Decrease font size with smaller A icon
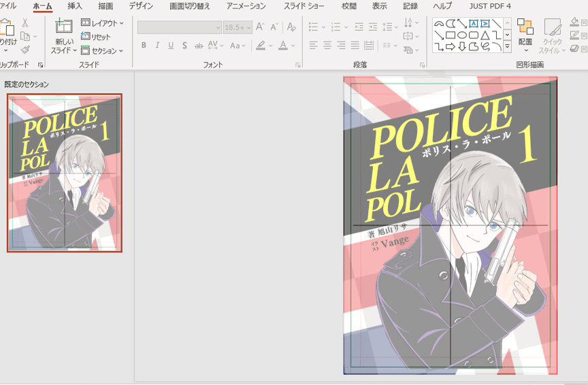This screenshot has height=385, width=588. (x=274, y=27)
